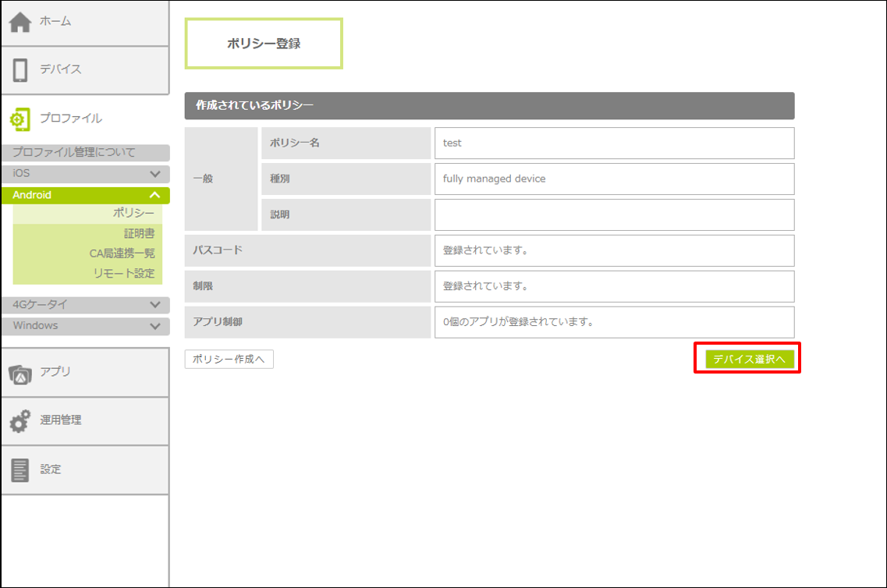Click the empty 説明 field

tap(614, 215)
